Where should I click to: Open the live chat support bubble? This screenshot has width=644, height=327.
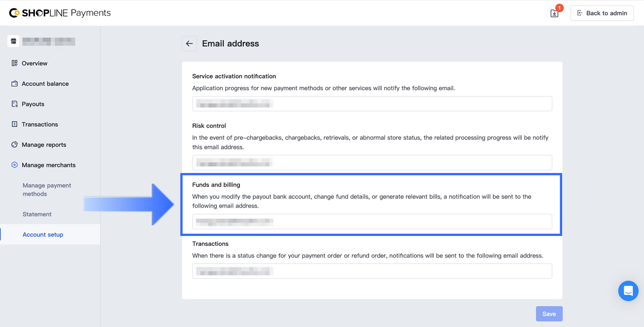point(628,291)
